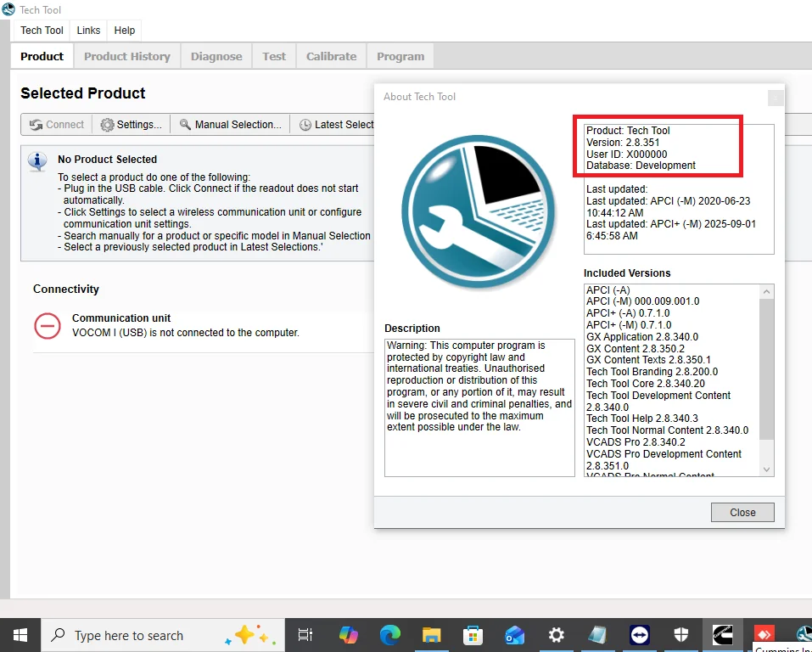The width and height of the screenshot is (812, 652).
Task: Click the taskbar search box
Action: pos(163,635)
